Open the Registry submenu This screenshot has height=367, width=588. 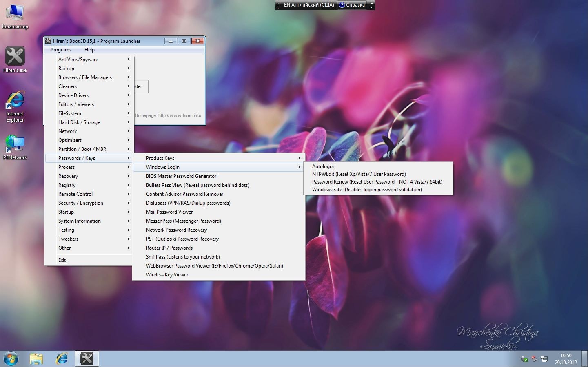coord(89,185)
